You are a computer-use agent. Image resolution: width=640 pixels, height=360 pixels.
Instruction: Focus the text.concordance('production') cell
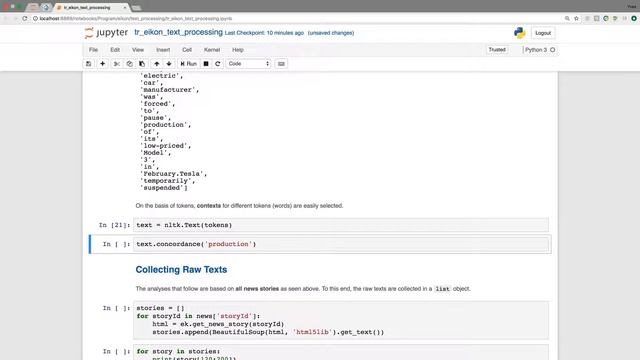[341, 244]
